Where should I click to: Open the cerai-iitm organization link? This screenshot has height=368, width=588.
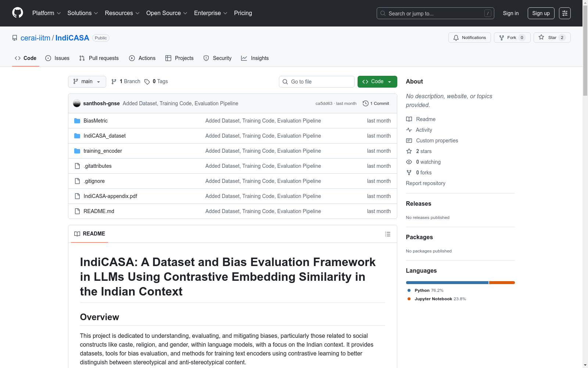[x=35, y=38]
